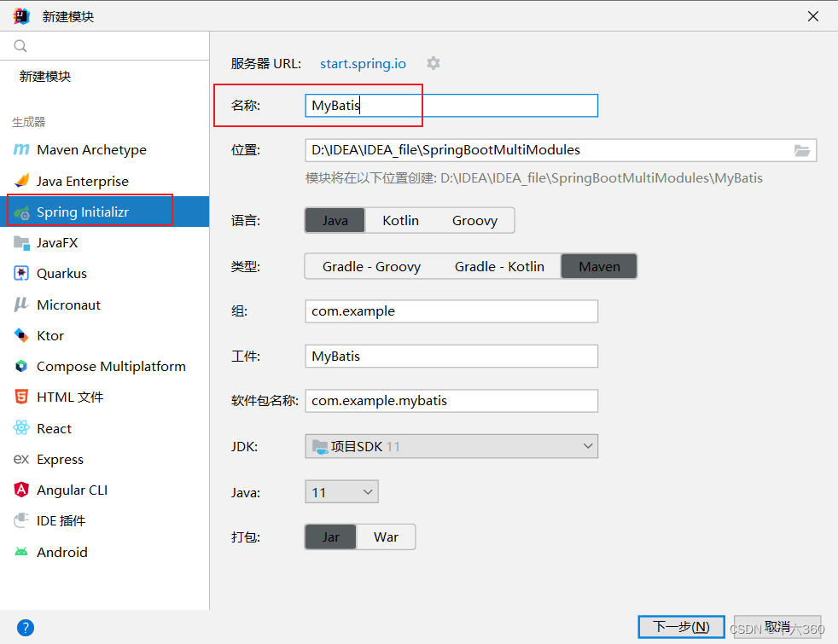Click the Compose Multiplatform icon

tap(20, 366)
